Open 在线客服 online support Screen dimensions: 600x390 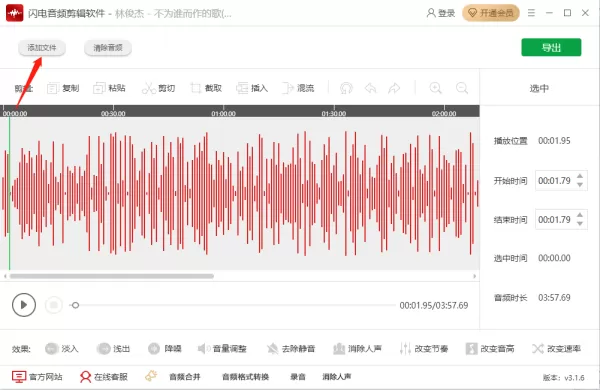click(104, 377)
